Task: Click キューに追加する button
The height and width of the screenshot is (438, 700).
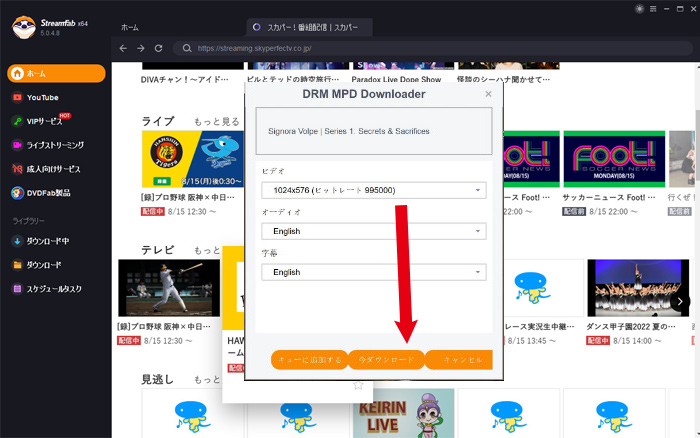Action: tap(309, 360)
